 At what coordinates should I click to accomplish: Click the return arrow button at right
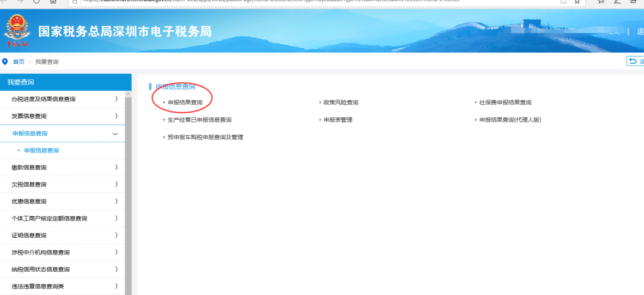coord(636,61)
